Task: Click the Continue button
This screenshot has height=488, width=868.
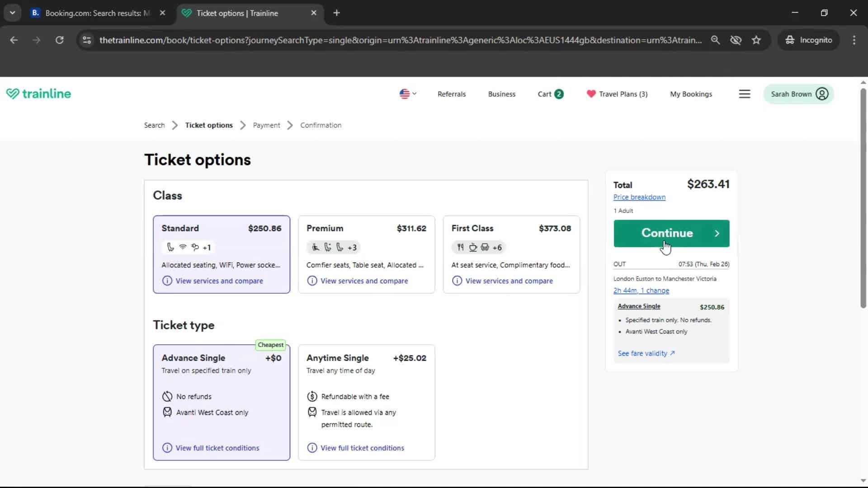Action: coord(671,233)
